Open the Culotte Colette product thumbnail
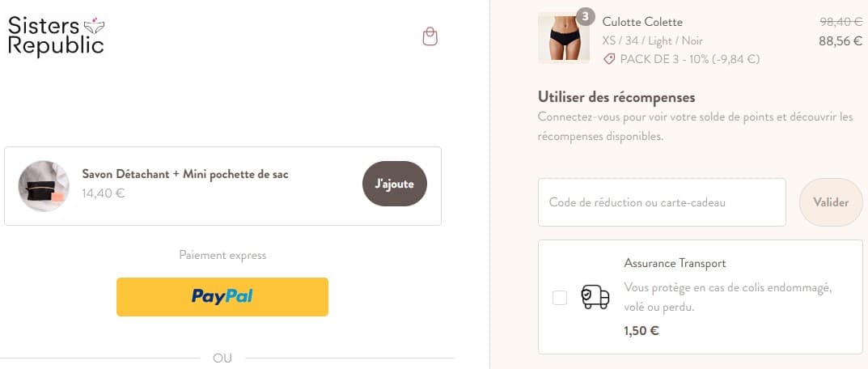 click(x=558, y=37)
